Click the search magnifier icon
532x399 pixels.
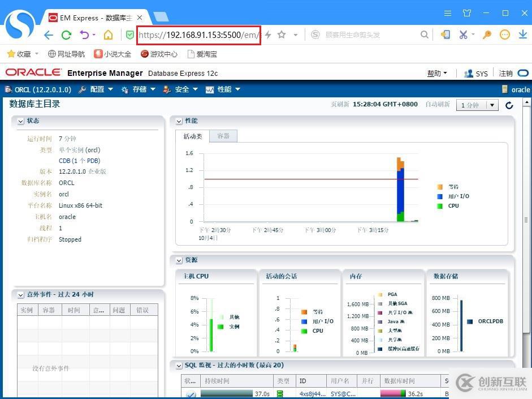424,35
